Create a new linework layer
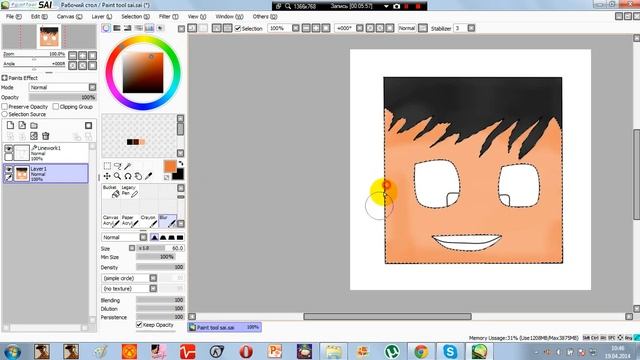 pos(22,125)
